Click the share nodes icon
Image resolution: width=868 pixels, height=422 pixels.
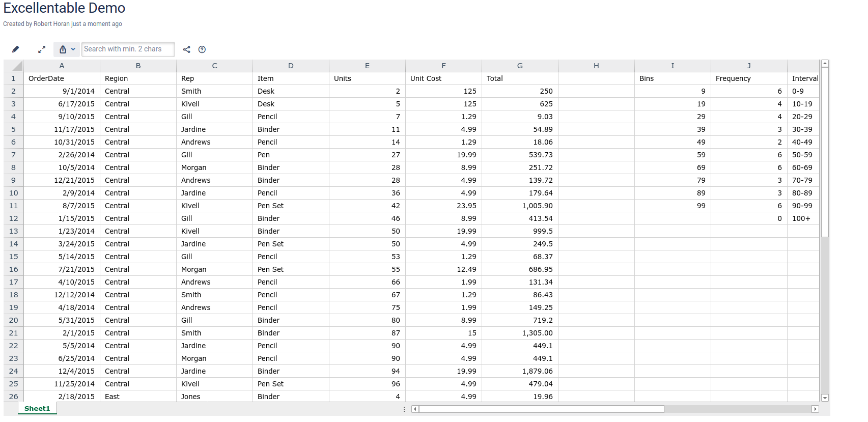187,49
